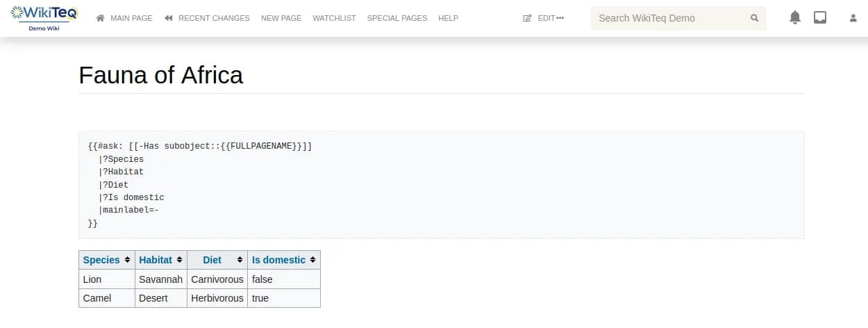
Task: Click the search magnifier icon
Action: 755,18
